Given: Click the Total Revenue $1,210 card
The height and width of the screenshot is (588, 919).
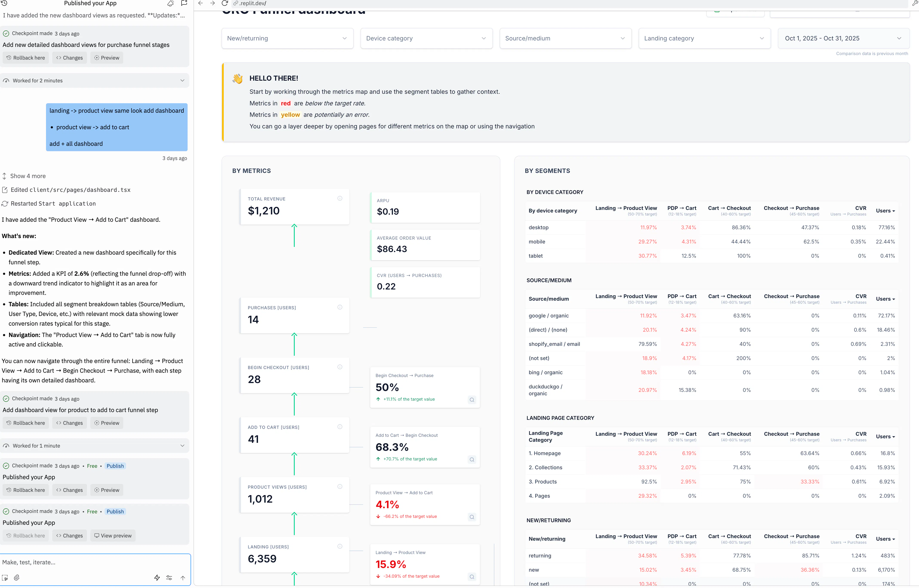Looking at the screenshot, I should click(294, 206).
